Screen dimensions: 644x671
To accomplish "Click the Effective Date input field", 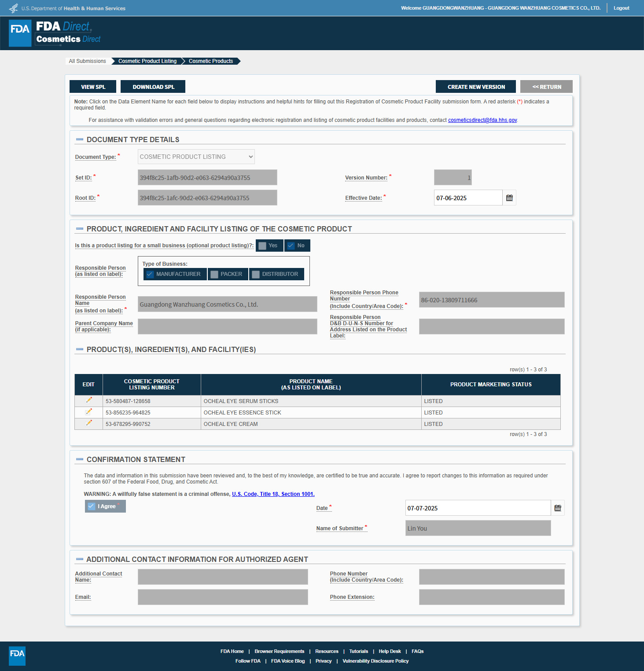I will [x=468, y=198].
